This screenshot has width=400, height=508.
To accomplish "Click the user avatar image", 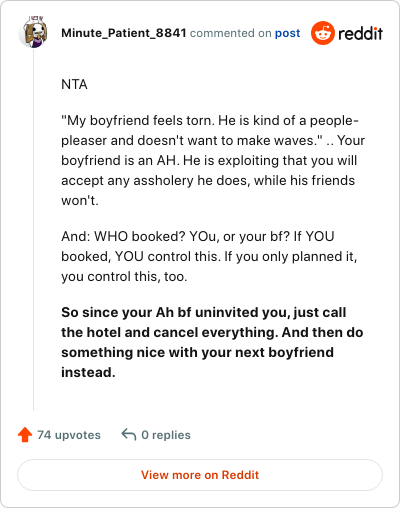I will point(33,33).
